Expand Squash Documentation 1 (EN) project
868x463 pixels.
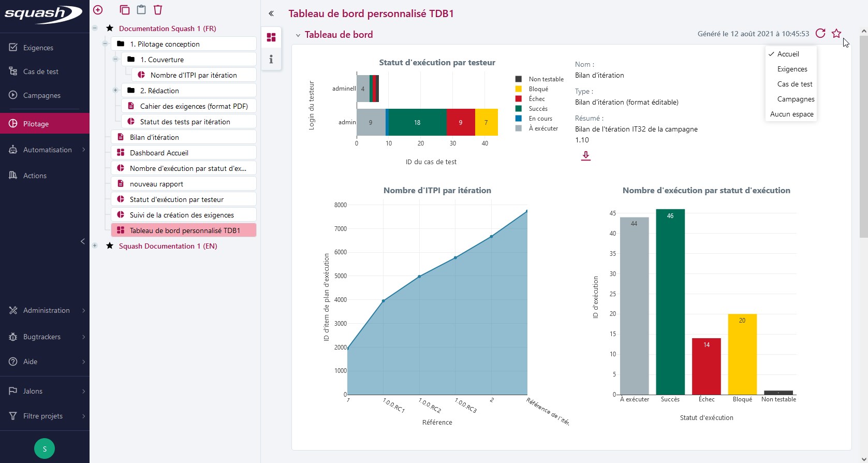pos(95,246)
